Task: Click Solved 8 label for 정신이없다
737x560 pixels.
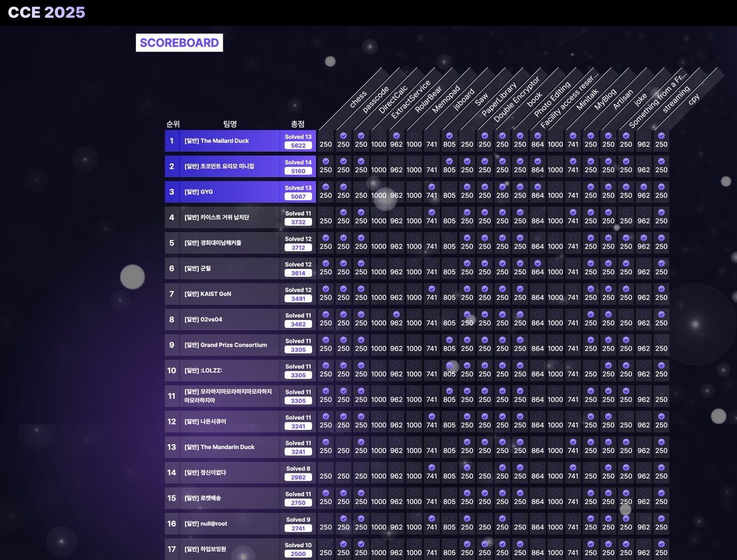Action: [298, 469]
